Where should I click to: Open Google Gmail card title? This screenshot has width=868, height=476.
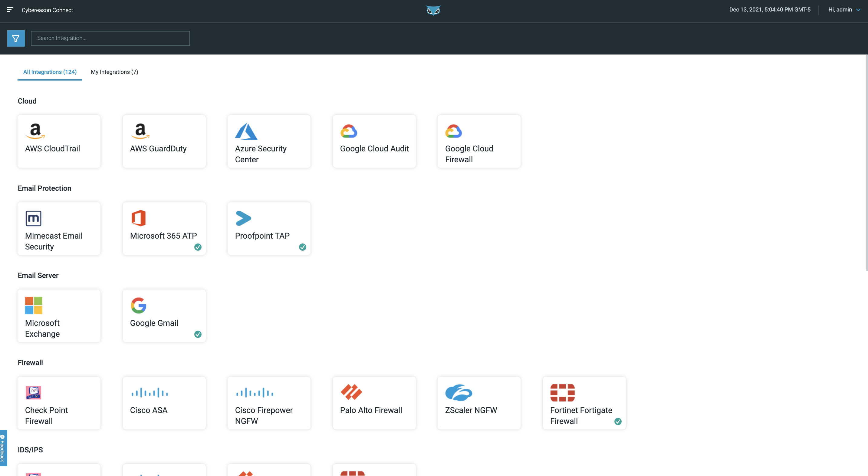coord(154,323)
